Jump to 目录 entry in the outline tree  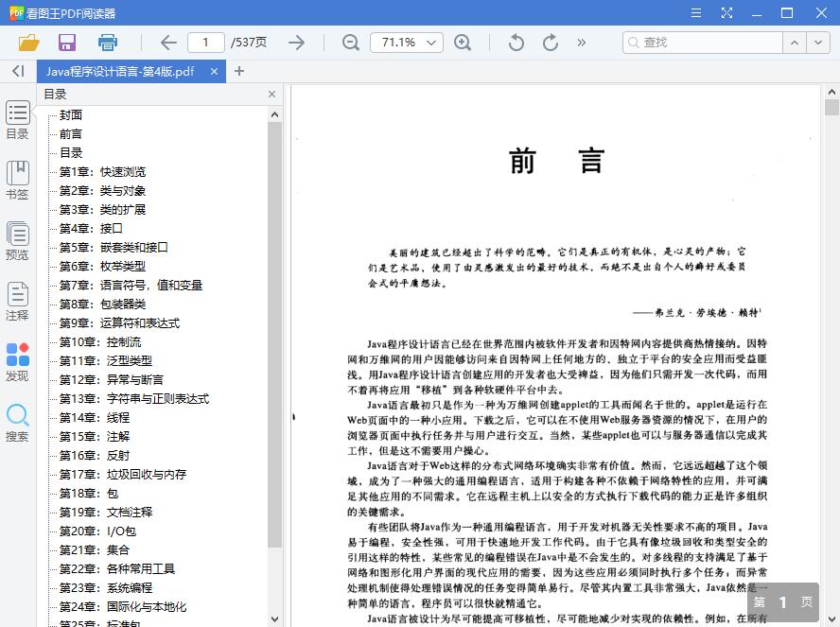click(x=71, y=153)
